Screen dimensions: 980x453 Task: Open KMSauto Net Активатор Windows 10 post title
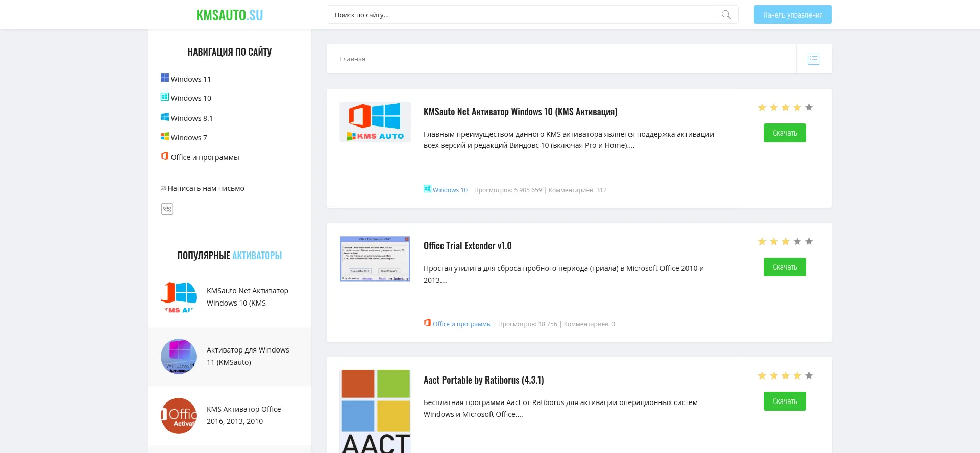(x=521, y=112)
